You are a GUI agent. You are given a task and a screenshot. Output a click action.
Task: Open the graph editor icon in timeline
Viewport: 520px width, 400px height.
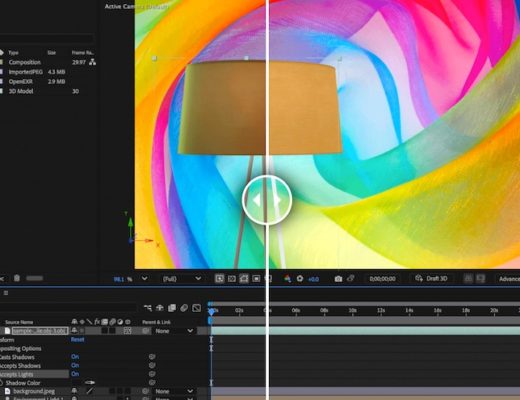pyautogui.click(x=197, y=308)
